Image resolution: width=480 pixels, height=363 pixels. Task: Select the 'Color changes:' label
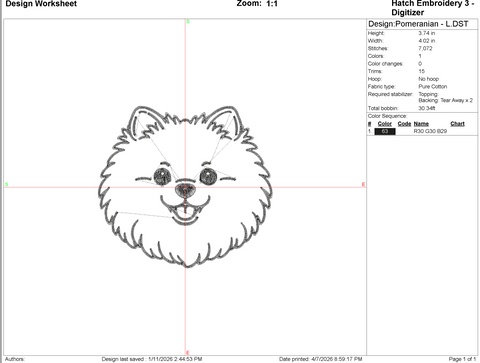click(385, 64)
